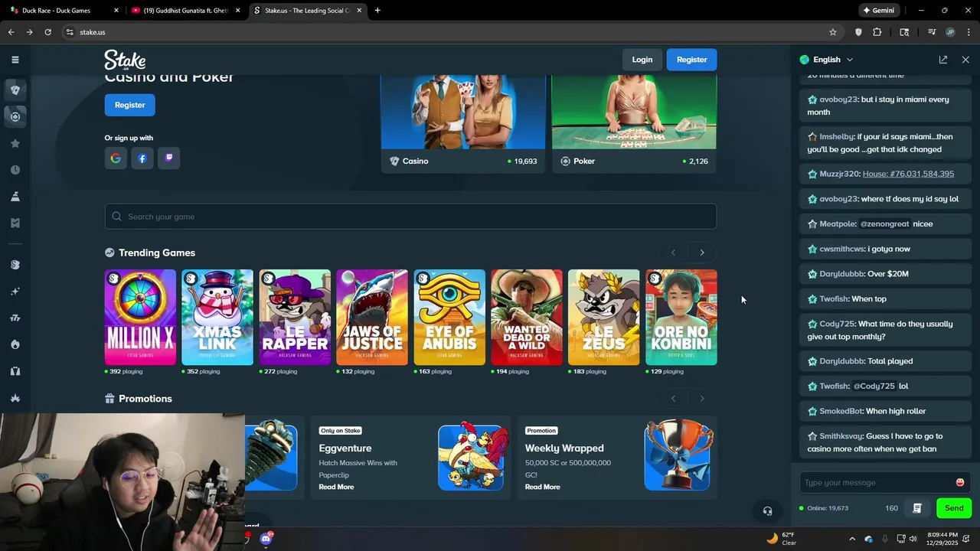Bookmark this page with star icon
980x551 pixels.
point(833,32)
